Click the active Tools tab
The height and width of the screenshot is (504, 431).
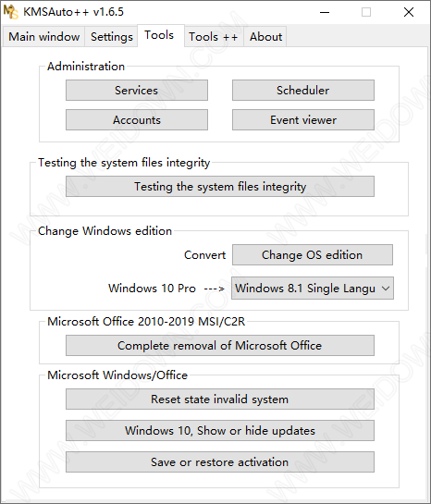pyautogui.click(x=161, y=35)
